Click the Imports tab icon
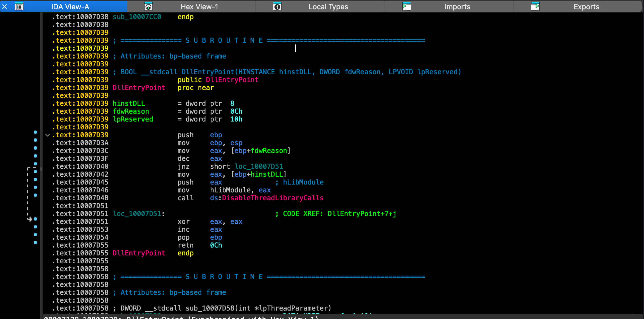644x319 pixels. pyautogui.click(x=406, y=6)
